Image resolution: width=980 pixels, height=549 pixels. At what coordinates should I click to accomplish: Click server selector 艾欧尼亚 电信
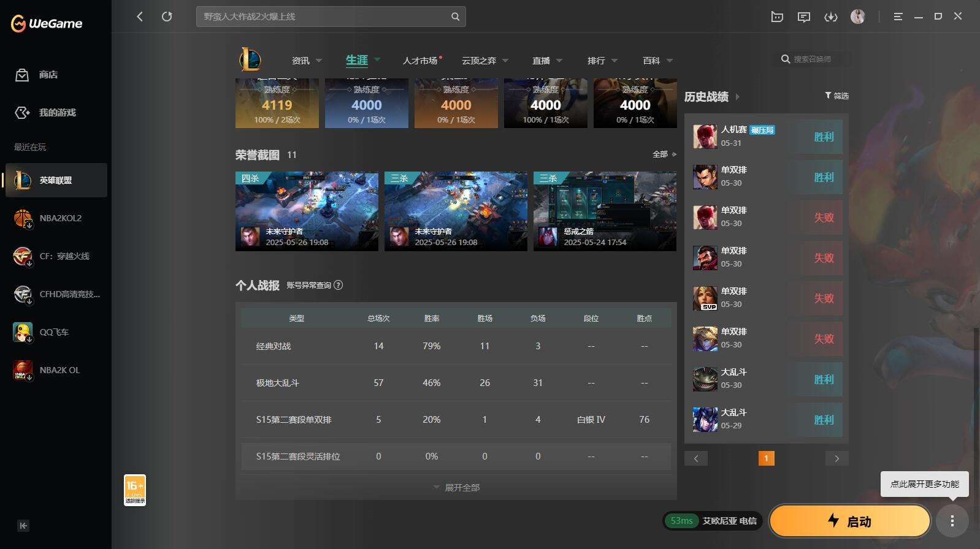pos(730,521)
